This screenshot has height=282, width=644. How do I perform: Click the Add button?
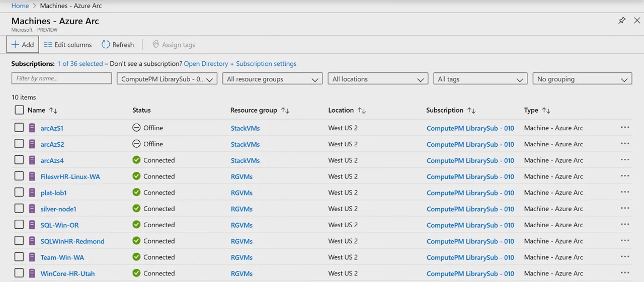(23, 45)
